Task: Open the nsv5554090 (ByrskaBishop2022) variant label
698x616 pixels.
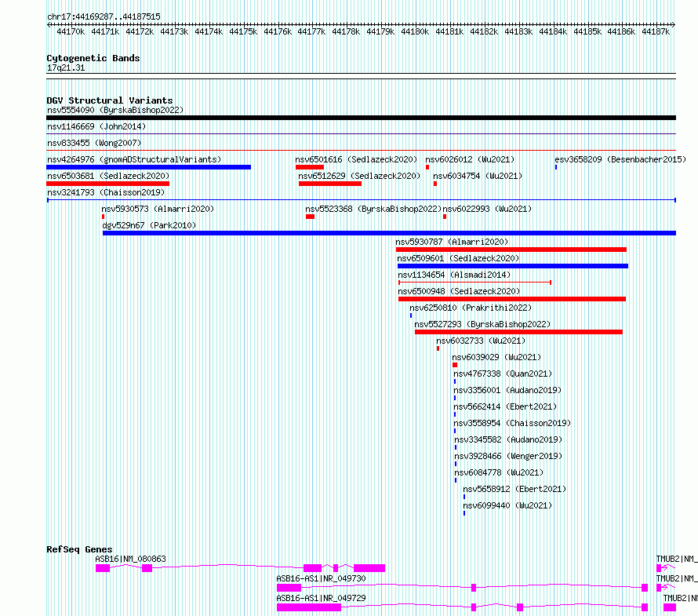Action: [x=115, y=110]
